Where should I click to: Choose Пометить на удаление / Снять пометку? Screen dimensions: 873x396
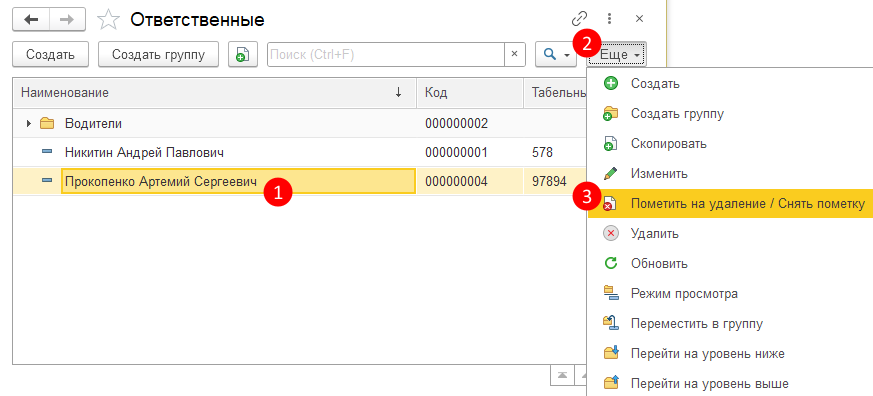point(730,204)
